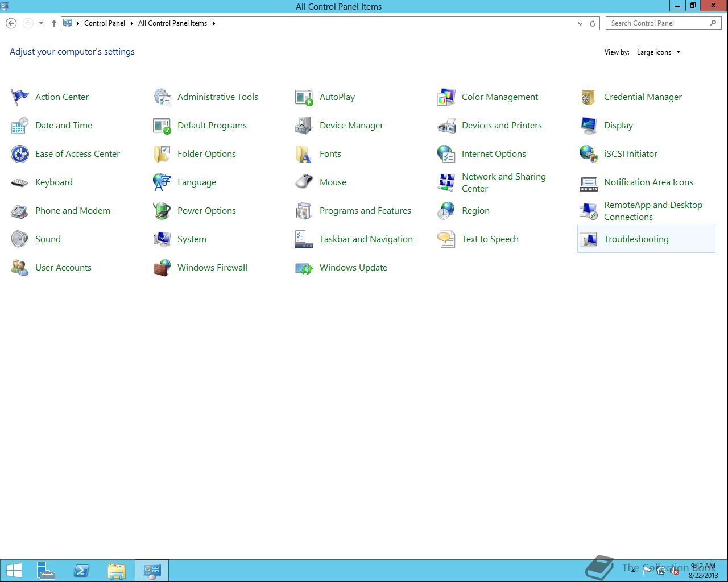Open the Windows Start button
This screenshot has height=582, width=728.
14,571
